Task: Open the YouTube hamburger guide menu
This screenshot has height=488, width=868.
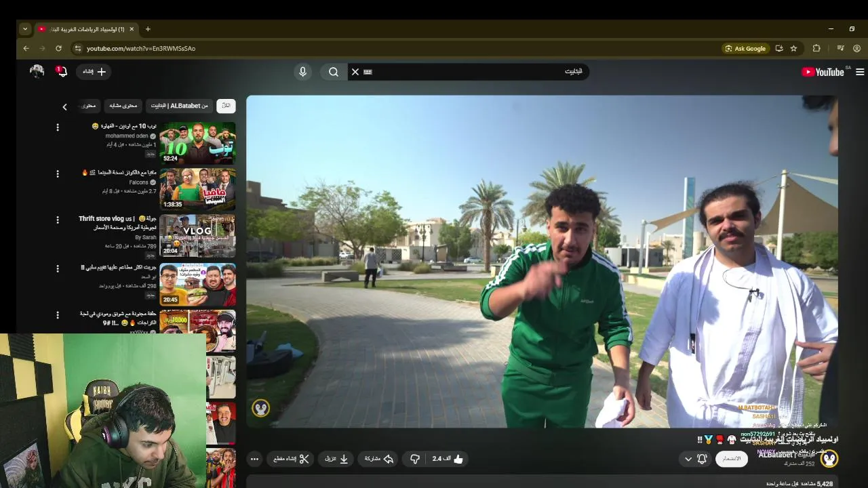Action: [x=860, y=72]
